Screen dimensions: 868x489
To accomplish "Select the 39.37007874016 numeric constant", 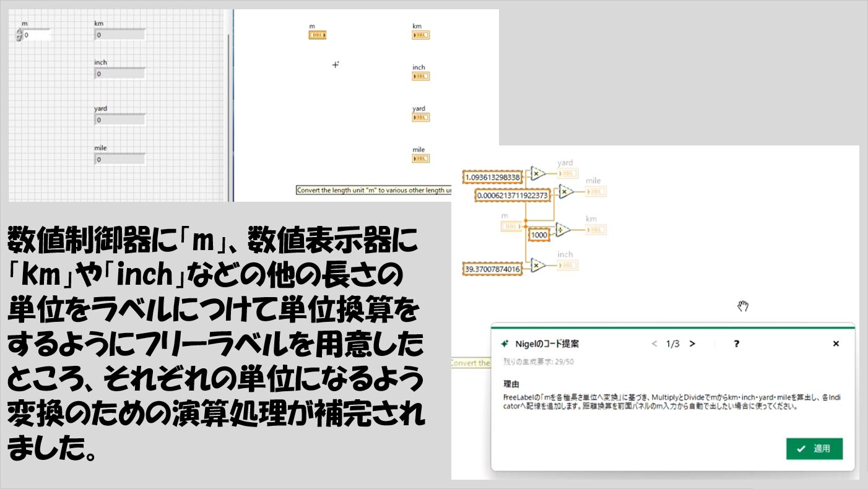I will tap(492, 269).
